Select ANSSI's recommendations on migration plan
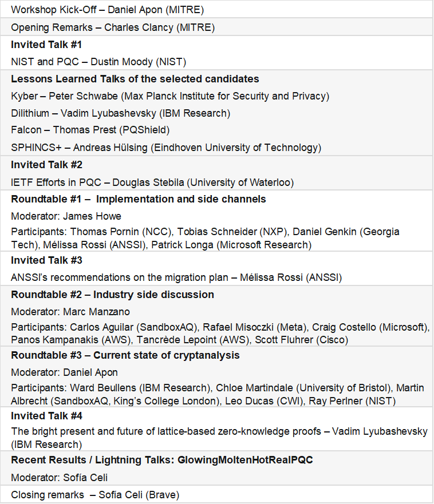The height and width of the screenshot is (504, 434). pos(176,277)
